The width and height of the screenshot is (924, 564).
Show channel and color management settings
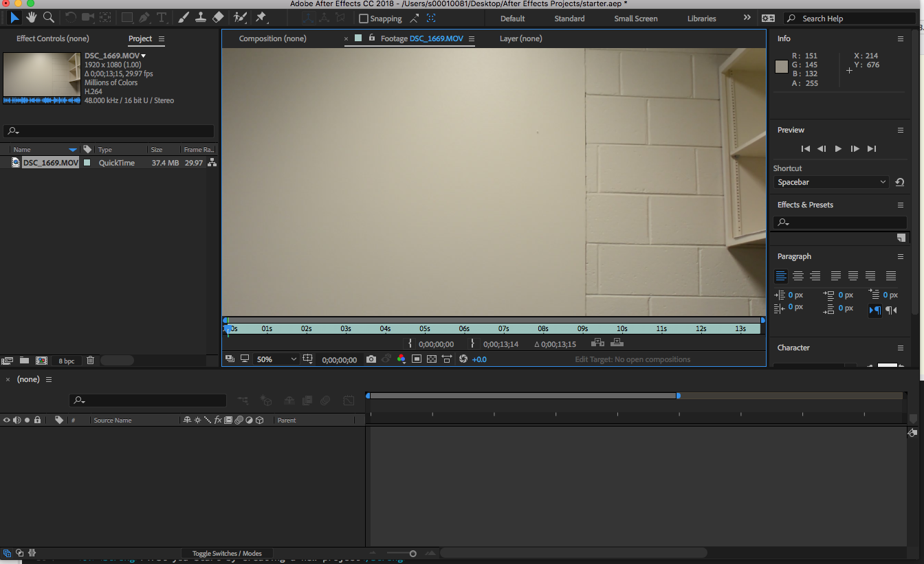401,359
